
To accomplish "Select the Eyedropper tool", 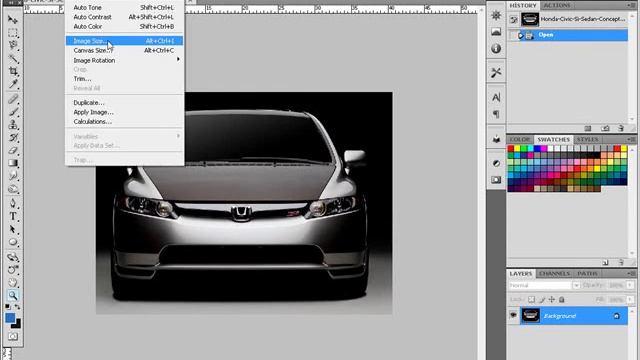I will click(13, 84).
